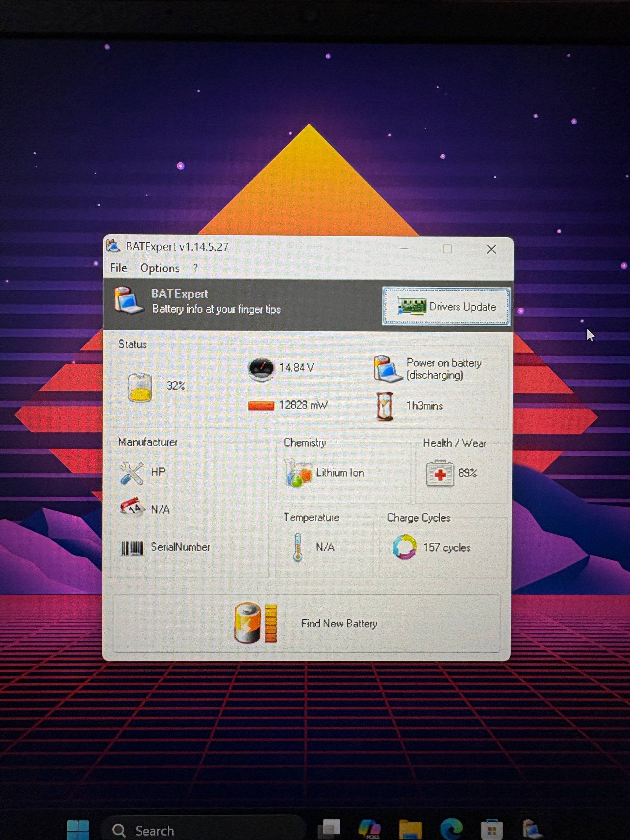Viewport: 630px width, 840px height.
Task: Select the 89% health value
Action: point(468,473)
